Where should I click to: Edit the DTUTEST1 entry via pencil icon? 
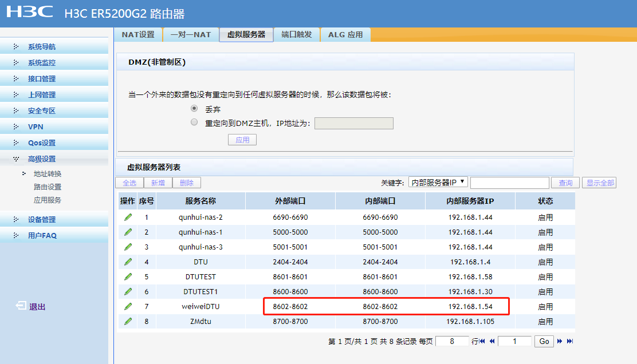(128, 291)
